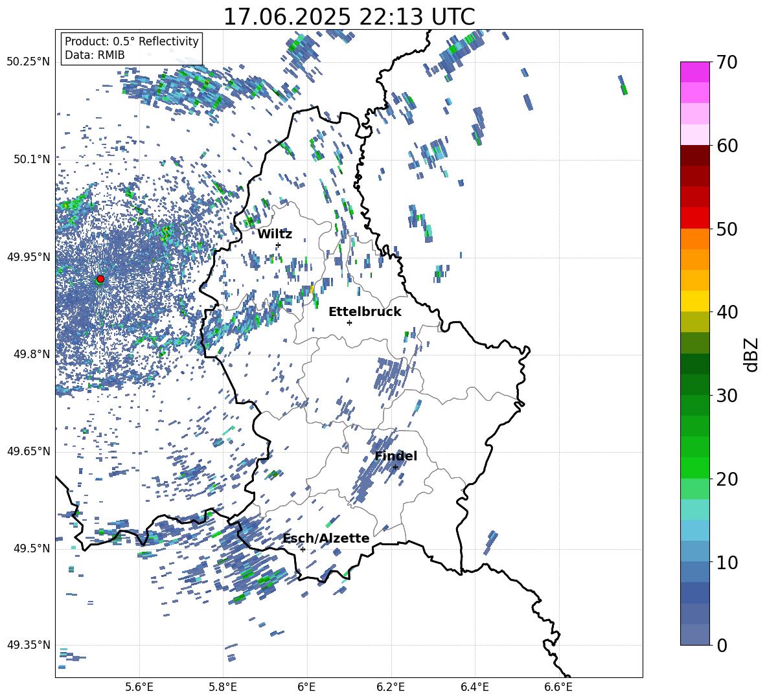The image size is (767, 700).
Task: Click the colorbar tick value 20
Action: tap(727, 479)
